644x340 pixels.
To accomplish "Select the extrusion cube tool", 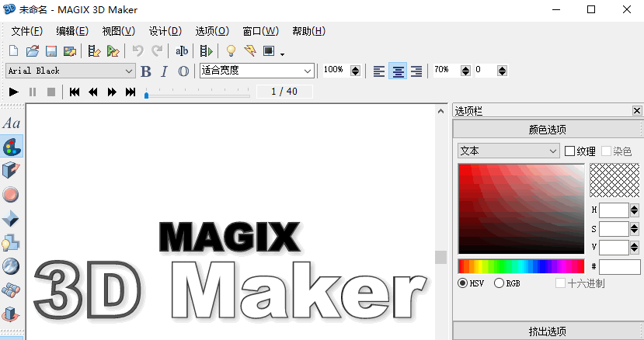I will coord(11,170).
